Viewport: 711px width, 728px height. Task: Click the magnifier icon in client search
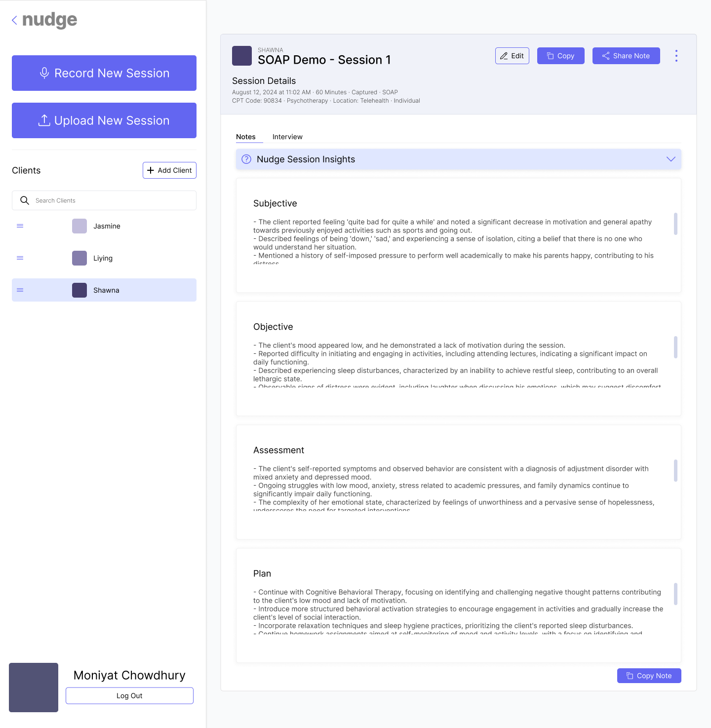click(x=25, y=200)
